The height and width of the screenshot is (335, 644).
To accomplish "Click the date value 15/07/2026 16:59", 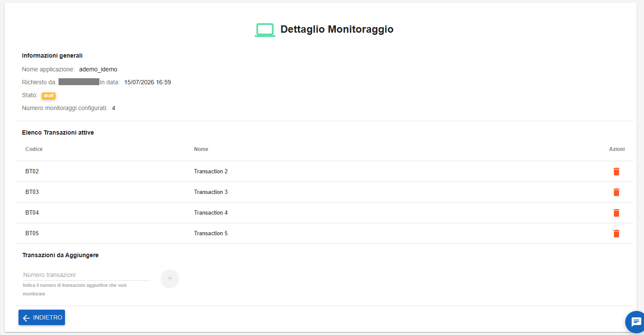I will click(x=148, y=82).
